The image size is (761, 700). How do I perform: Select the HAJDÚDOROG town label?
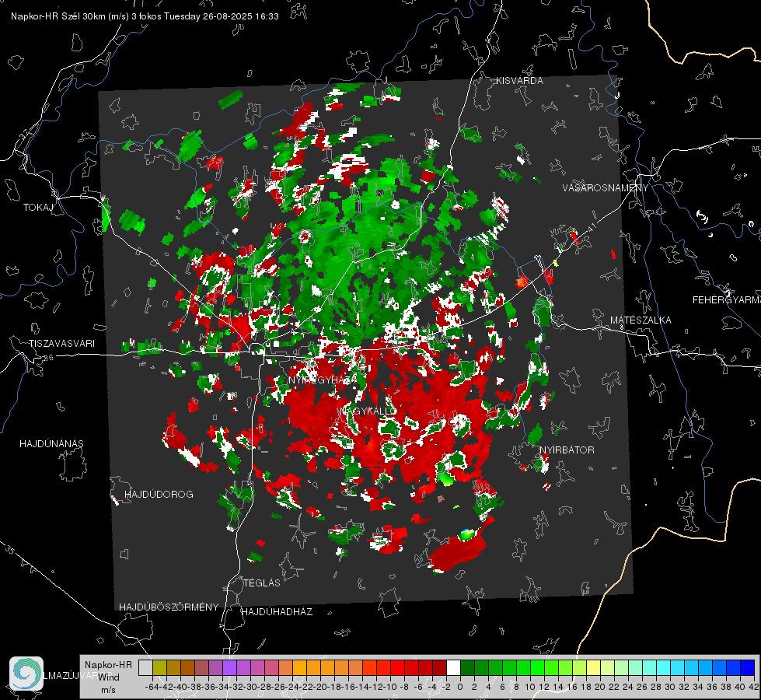159,495
